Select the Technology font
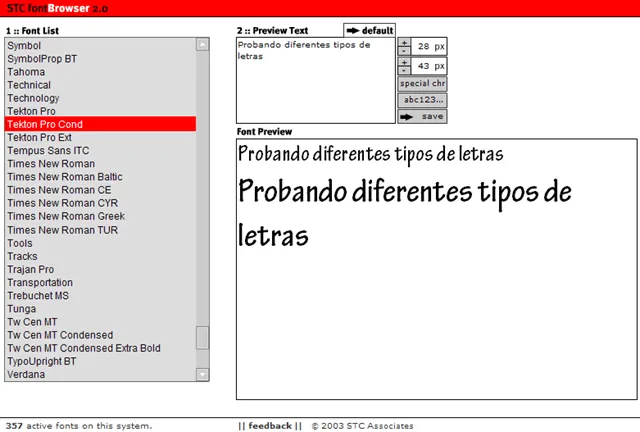 pyautogui.click(x=100, y=98)
